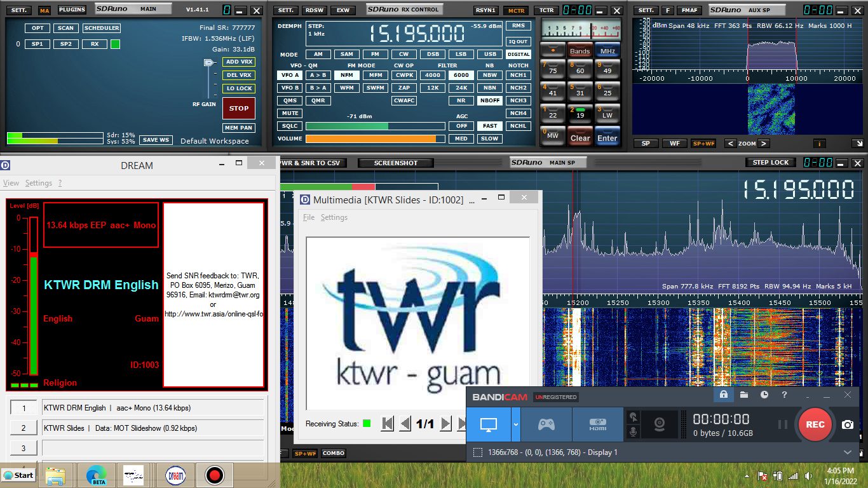
Task: Toggle noise blanker NBOFF button
Action: 490,100
